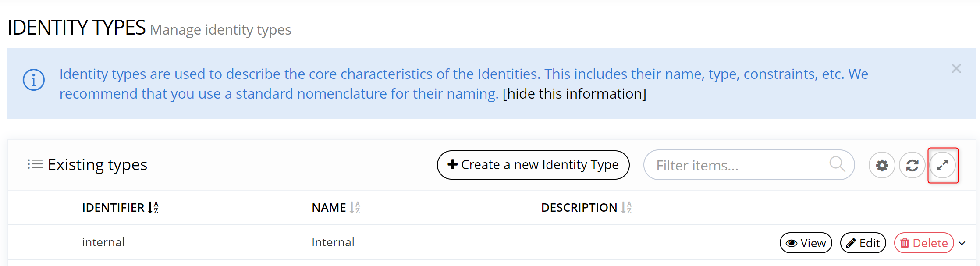This screenshot has width=980, height=266.
Task: Sort the table by Name
Action: click(x=355, y=207)
